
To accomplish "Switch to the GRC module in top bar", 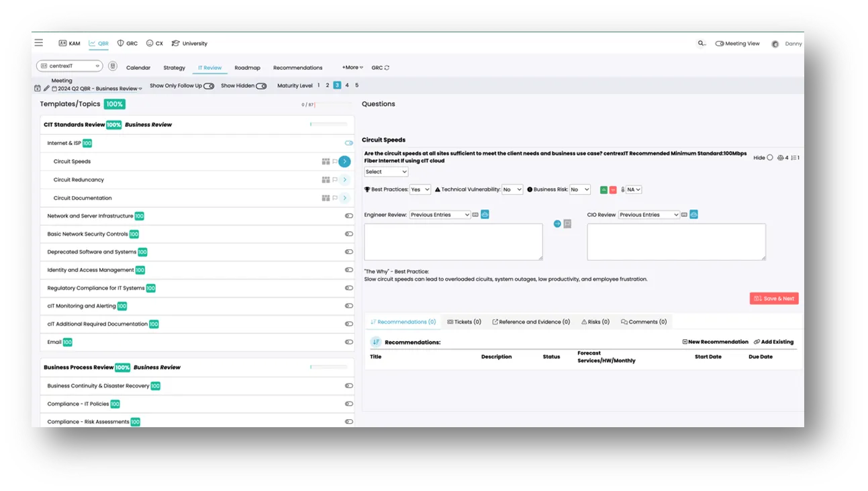I will point(128,44).
